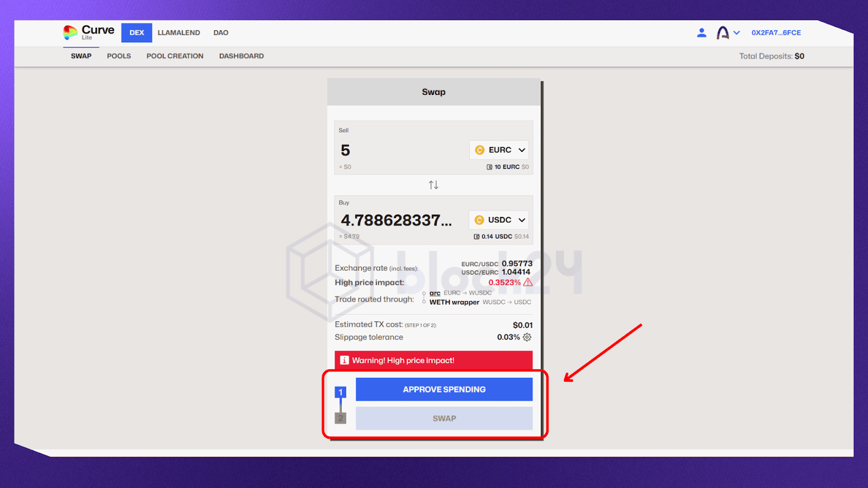The image size is (868, 488).
Task: Click the high price impact warning triangle
Action: pos(528,282)
